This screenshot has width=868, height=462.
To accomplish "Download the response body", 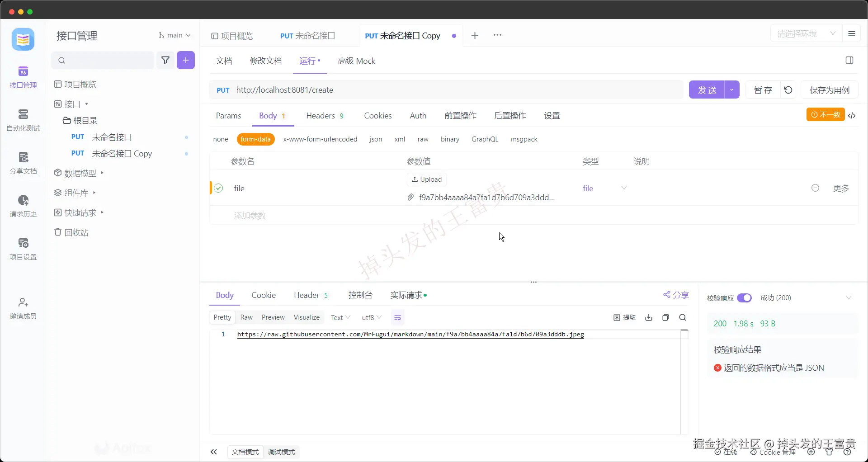I will (x=649, y=318).
